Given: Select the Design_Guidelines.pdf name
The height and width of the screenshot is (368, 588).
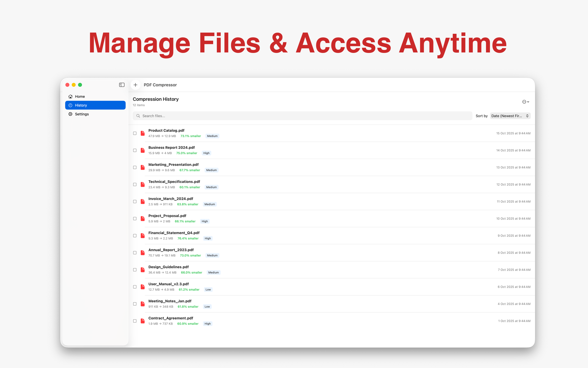Looking at the screenshot, I should click(168, 267).
